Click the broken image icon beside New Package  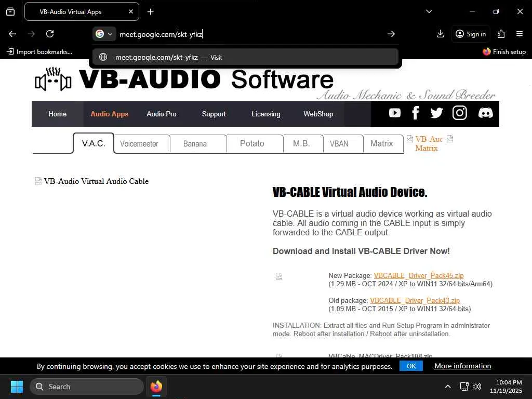click(279, 276)
